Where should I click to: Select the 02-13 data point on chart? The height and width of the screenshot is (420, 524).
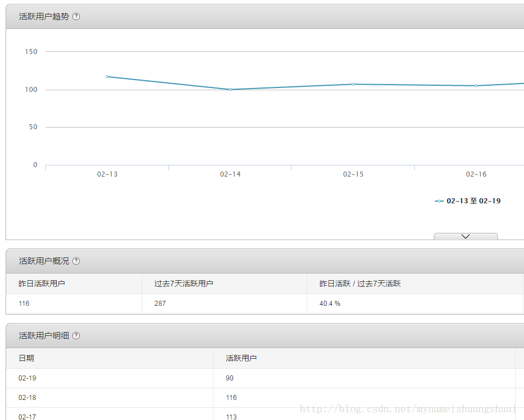tap(107, 77)
